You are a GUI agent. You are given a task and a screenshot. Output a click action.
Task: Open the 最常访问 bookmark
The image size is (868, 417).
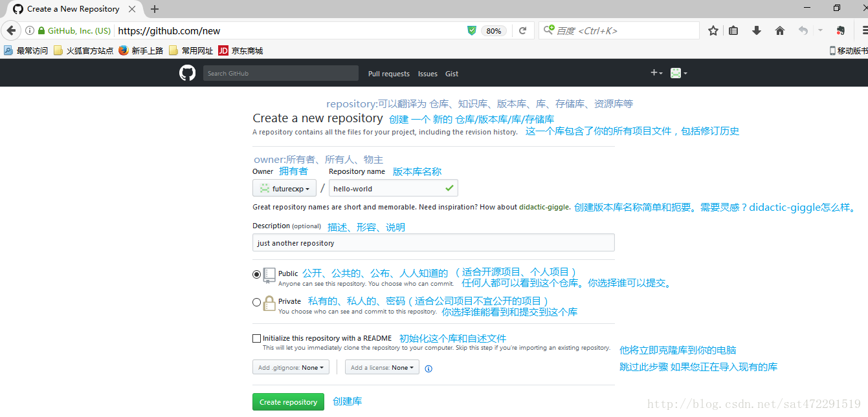point(26,50)
